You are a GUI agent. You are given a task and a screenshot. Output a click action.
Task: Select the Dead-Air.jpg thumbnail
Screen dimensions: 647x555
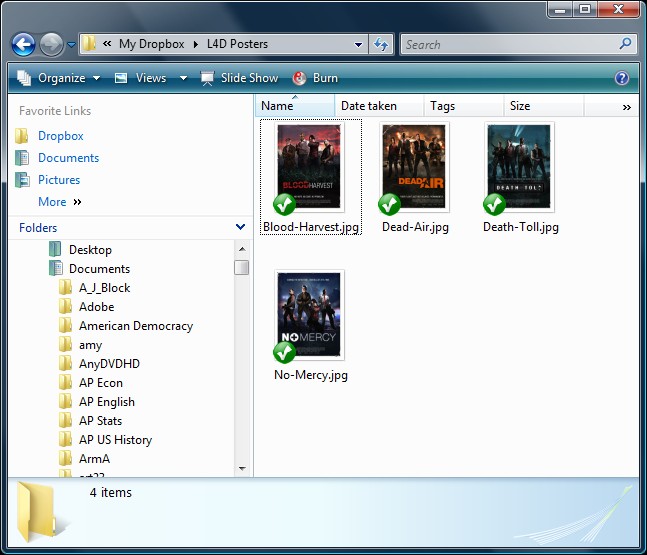pos(414,166)
